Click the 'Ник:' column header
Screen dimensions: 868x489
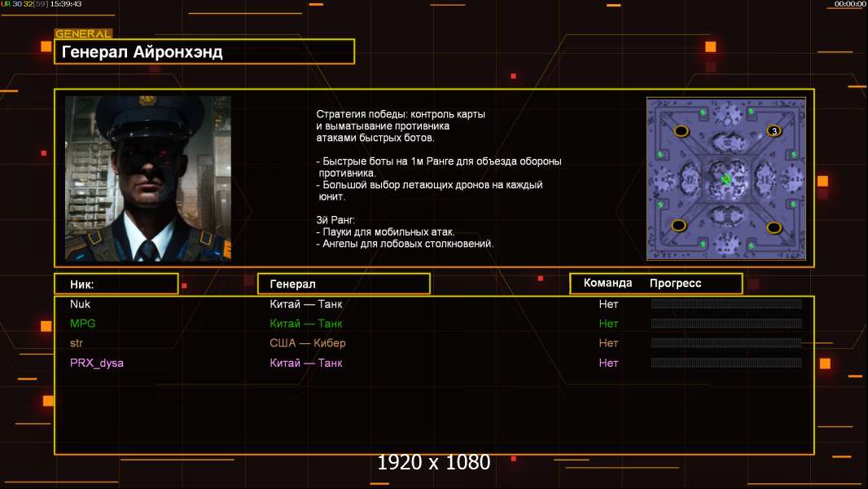click(116, 284)
